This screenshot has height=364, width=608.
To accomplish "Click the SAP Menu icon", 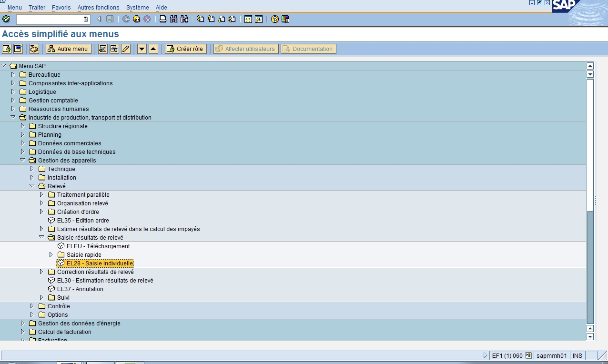I will pos(18,49).
